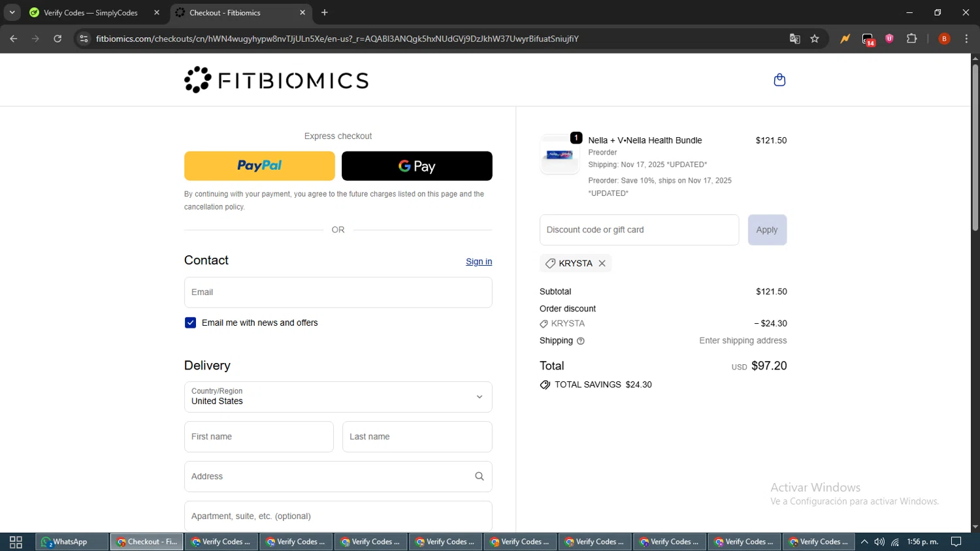Click the volume speaker tray icon
Screen dimensions: 980x551
[879, 542]
